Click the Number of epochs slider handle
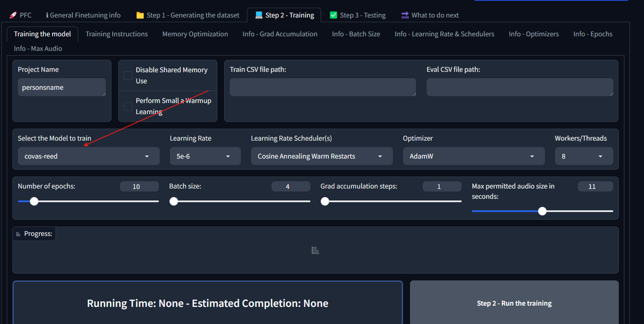This screenshot has height=324, width=644. point(34,201)
